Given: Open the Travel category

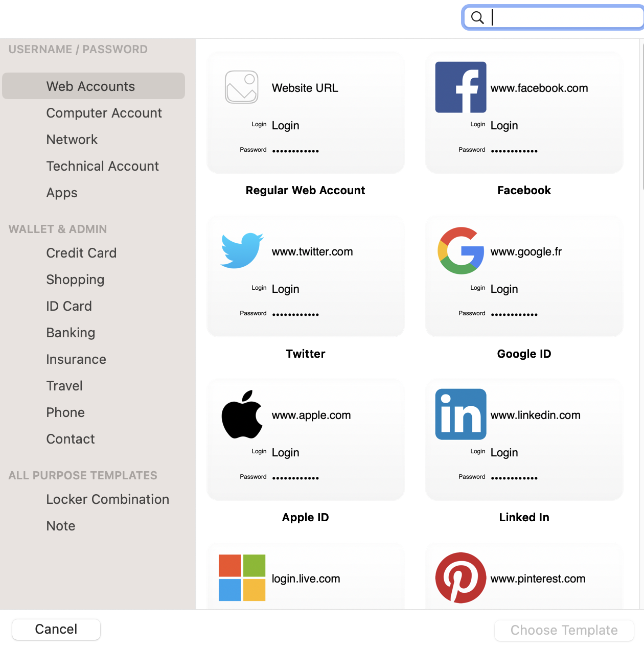Looking at the screenshot, I should pos(64,386).
